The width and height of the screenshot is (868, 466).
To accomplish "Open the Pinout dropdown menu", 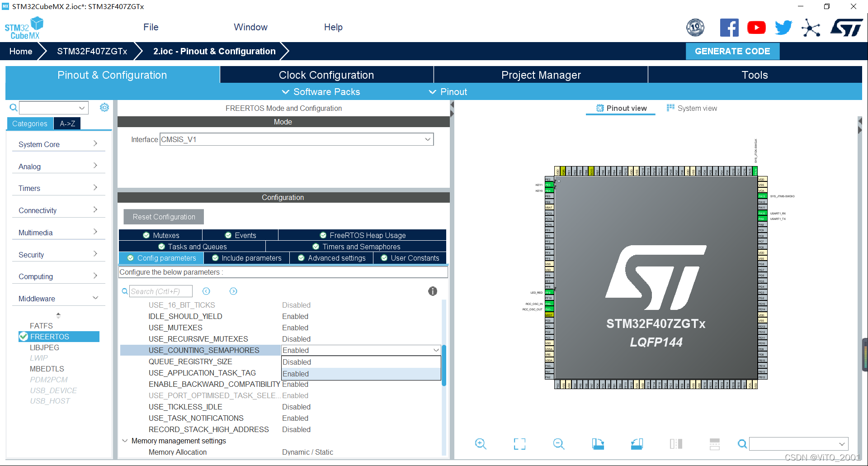I will 448,92.
